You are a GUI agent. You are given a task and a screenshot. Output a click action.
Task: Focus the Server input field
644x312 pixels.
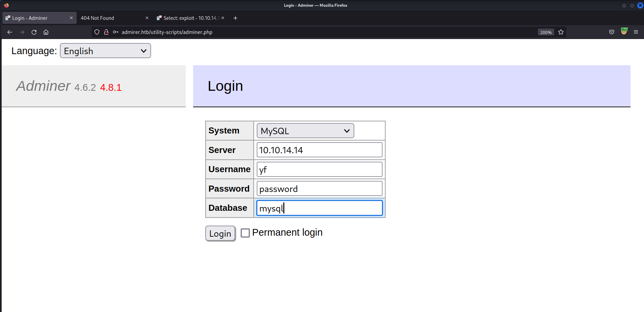click(x=319, y=150)
